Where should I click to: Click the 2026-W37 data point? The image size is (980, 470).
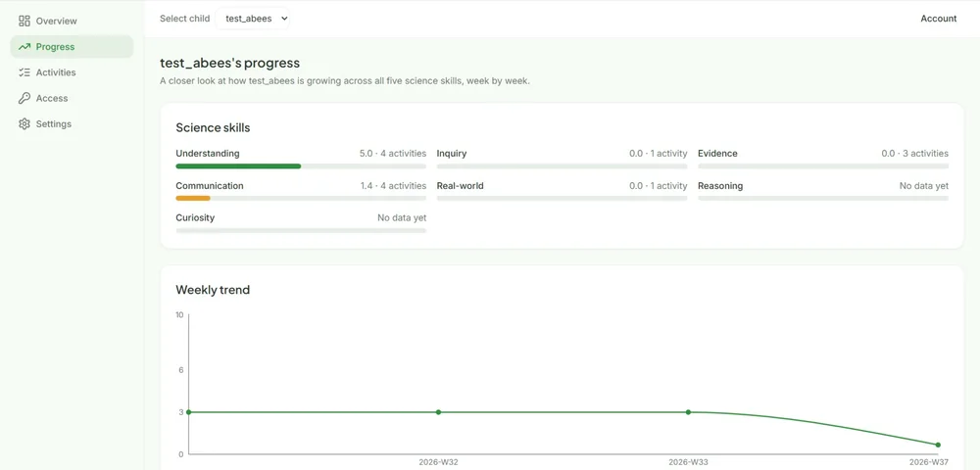click(x=938, y=446)
